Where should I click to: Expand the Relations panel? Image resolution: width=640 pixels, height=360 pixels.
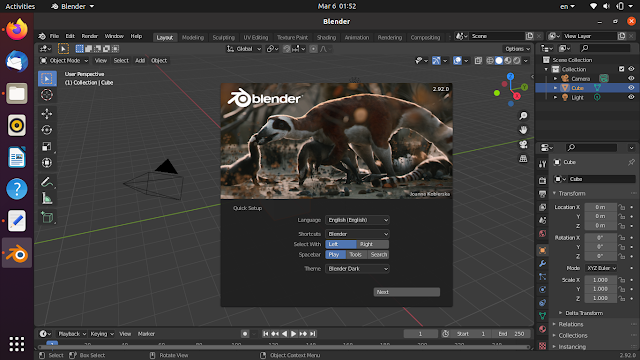click(571, 324)
